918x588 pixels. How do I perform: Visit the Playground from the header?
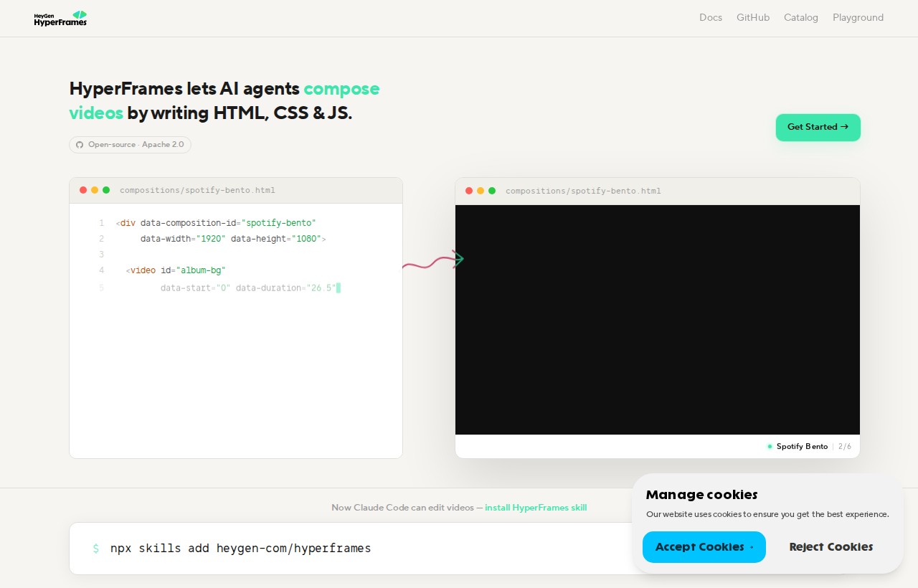tap(858, 17)
